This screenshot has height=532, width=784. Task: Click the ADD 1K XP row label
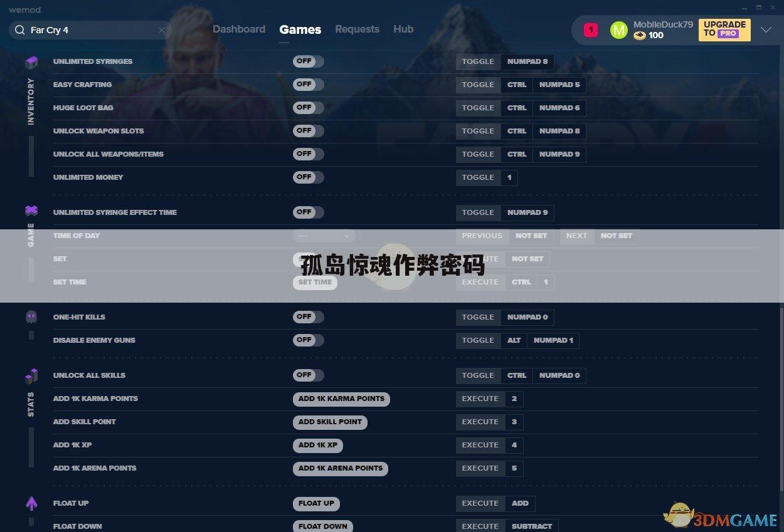73,445
